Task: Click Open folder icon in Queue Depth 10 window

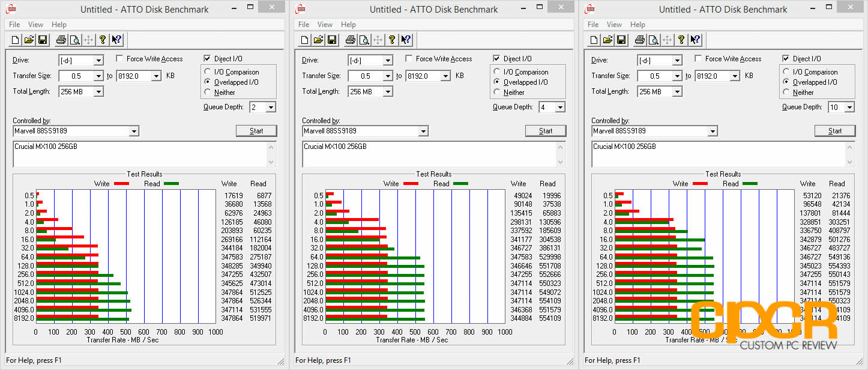Action: pyautogui.click(x=607, y=40)
